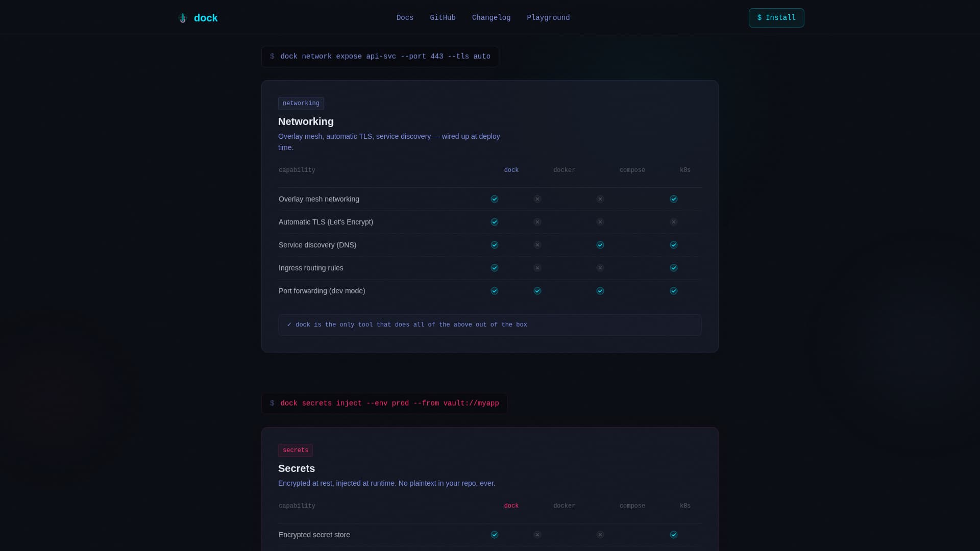Screen dimensions: 980x551
Task: Click docker cross for Automatic TLS row
Action: [x=537, y=222]
